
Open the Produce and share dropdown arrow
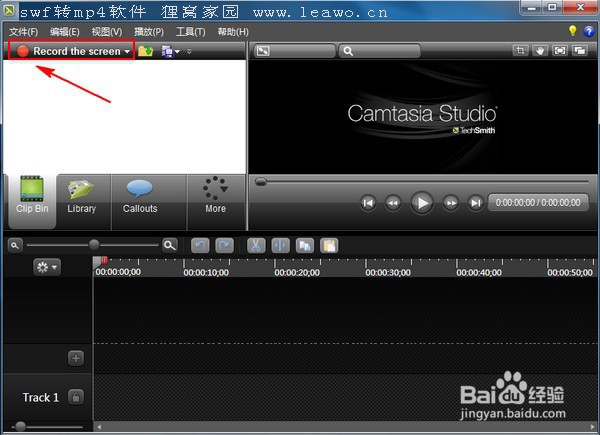(x=178, y=52)
